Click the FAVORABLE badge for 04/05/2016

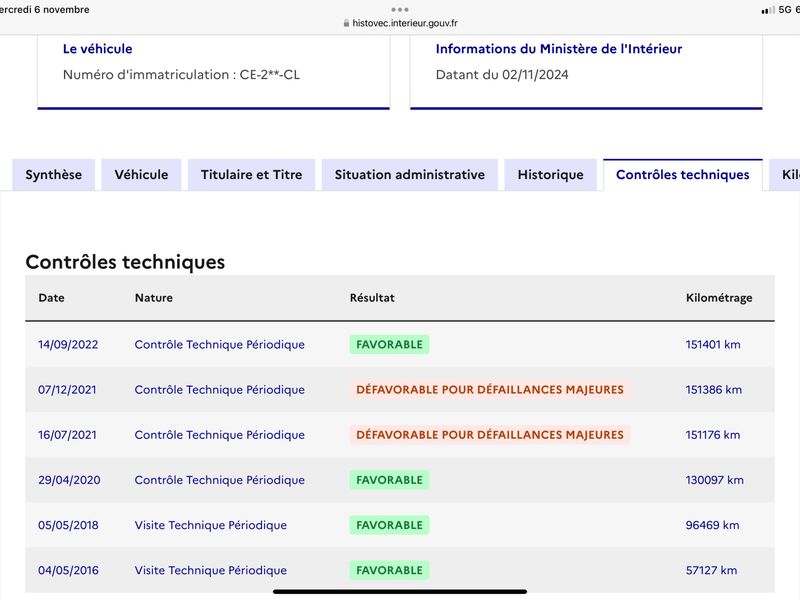point(389,570)
